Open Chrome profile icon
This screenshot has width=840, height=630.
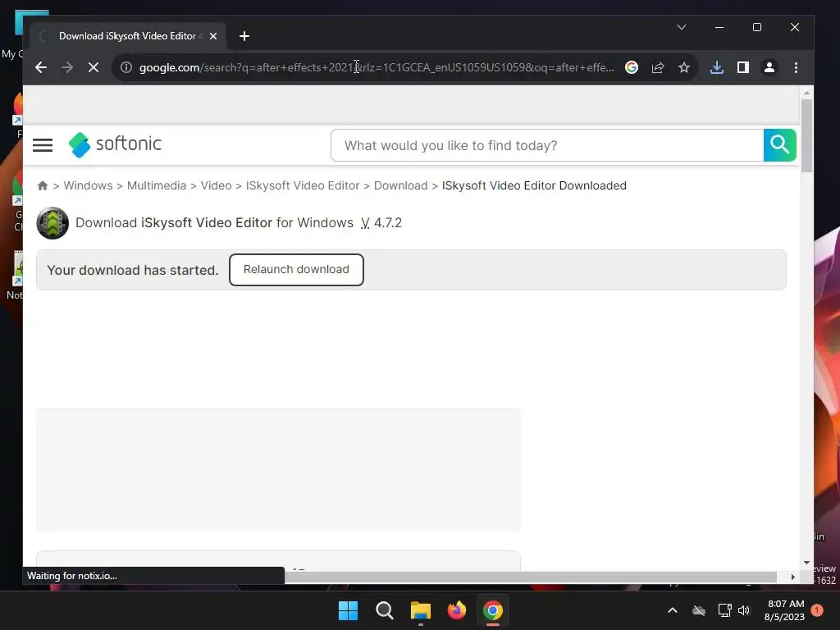(x=769, y=67)
